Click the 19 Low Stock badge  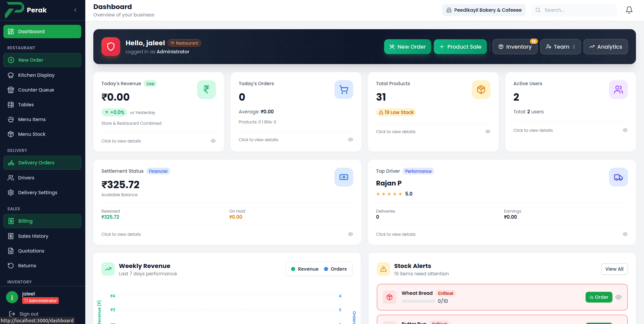tap(396, 112)
